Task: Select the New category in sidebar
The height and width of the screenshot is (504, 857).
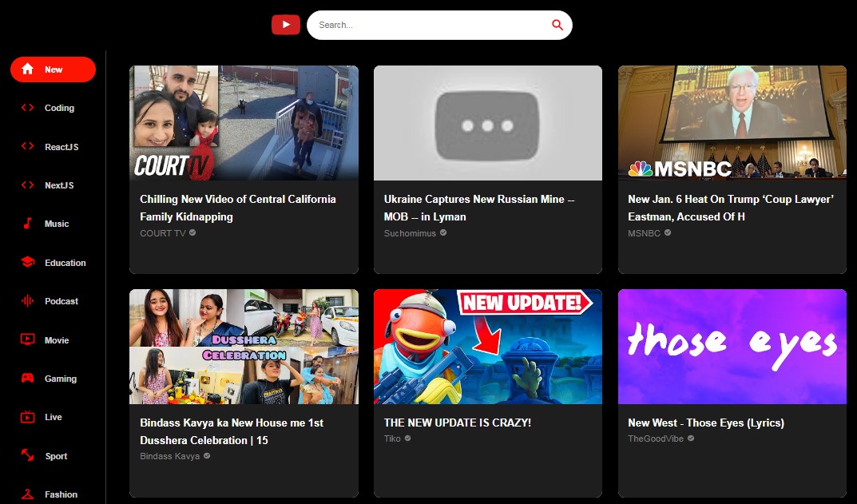Action: coord(53,69)
